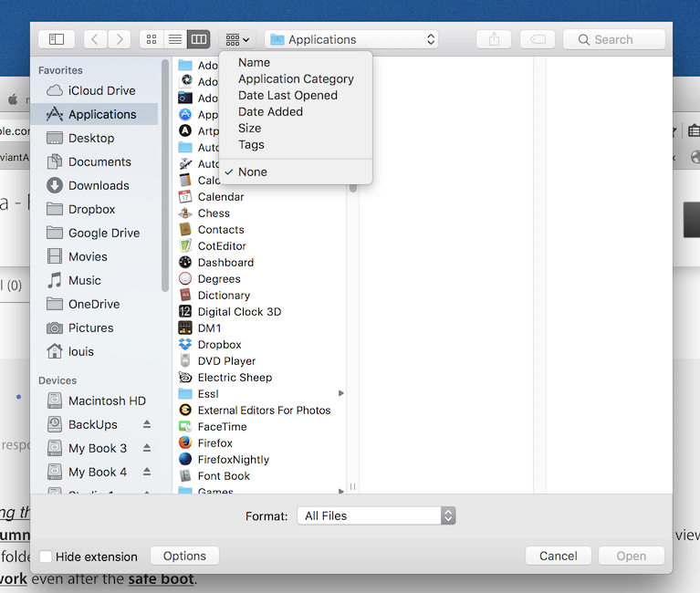Select the checked None arrange option
This screenshot has height=593, width=700.
(x=296, y=172)
